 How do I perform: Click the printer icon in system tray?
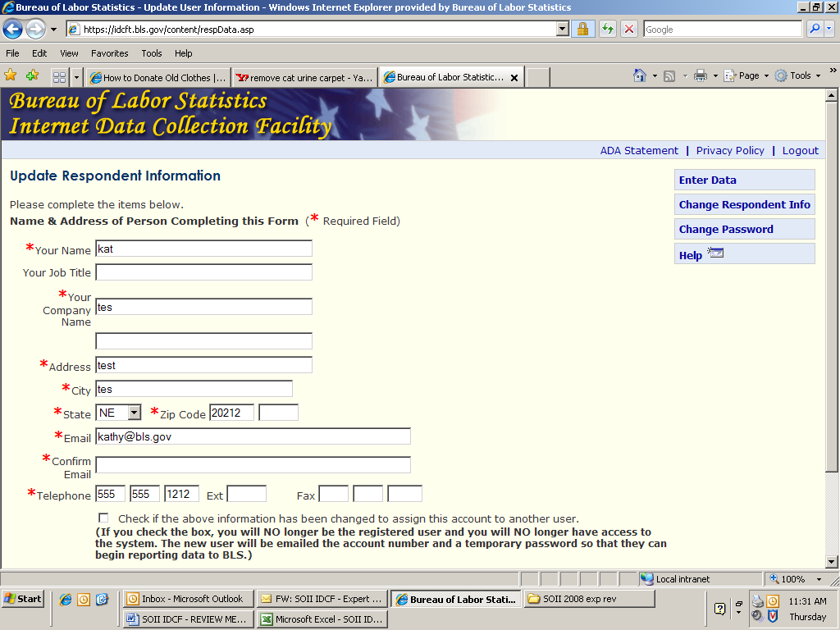click(757, 600)
